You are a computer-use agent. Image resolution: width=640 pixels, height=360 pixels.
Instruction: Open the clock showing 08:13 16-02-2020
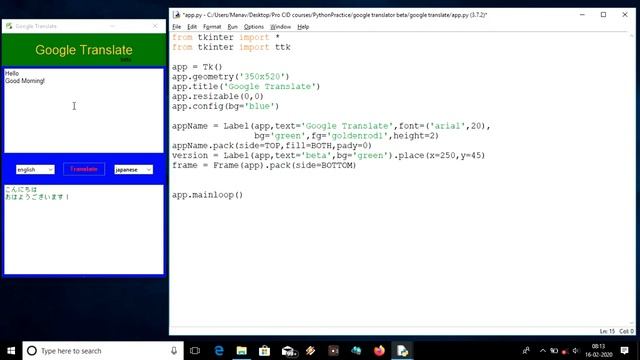coord(598,351)
